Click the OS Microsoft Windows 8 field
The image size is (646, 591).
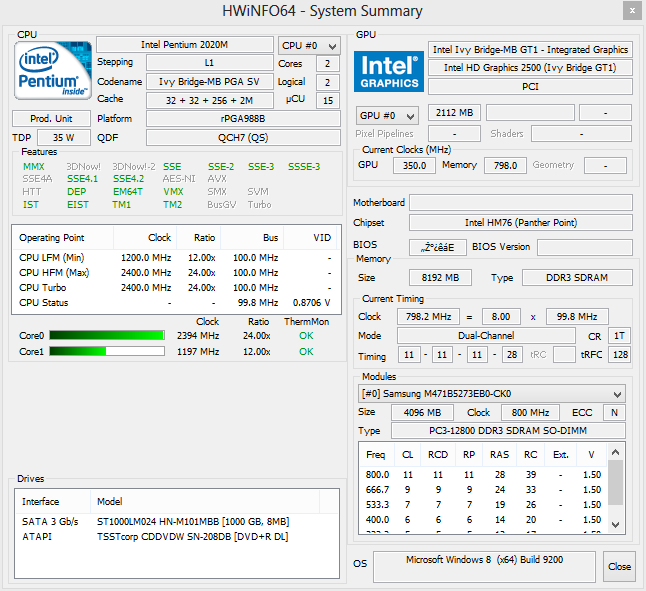click(x=484, y=567)
